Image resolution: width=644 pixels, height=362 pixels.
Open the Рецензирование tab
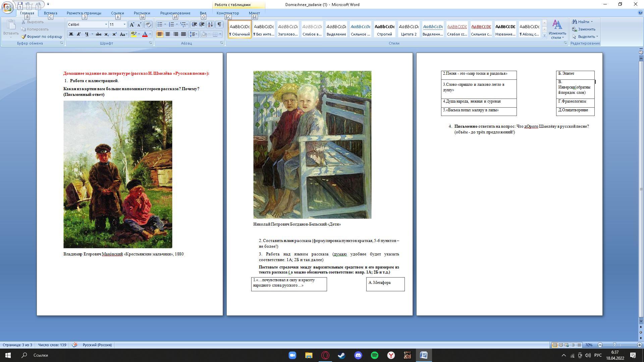coord(175,13)
